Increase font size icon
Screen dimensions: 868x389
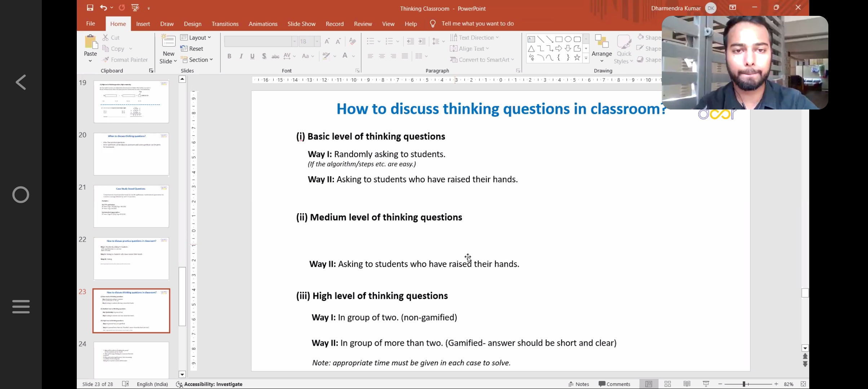pos(327,41)
